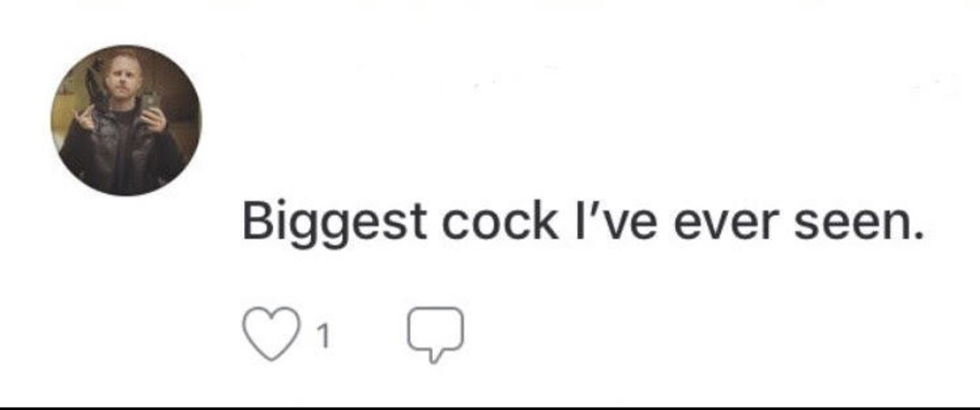
Task: Tap the word "Biggest" in the comment
Action: pos(334,223)
